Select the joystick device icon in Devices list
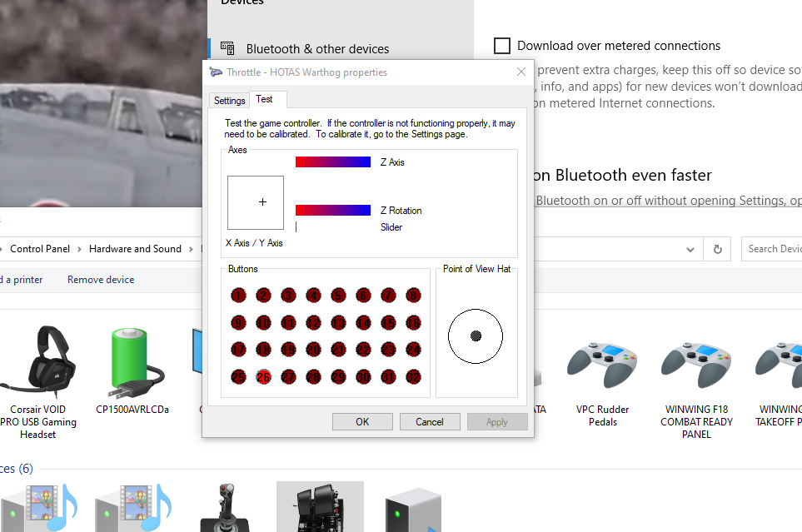Image resolution: width=802 pixels, height=532 pixels. click(225, 508)
